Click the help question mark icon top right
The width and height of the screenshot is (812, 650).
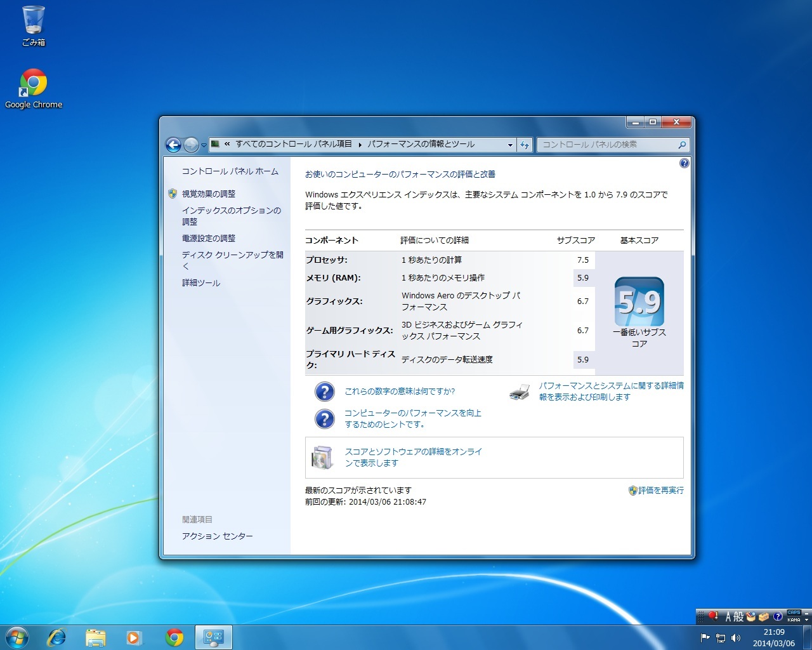[x=684, y=163]
